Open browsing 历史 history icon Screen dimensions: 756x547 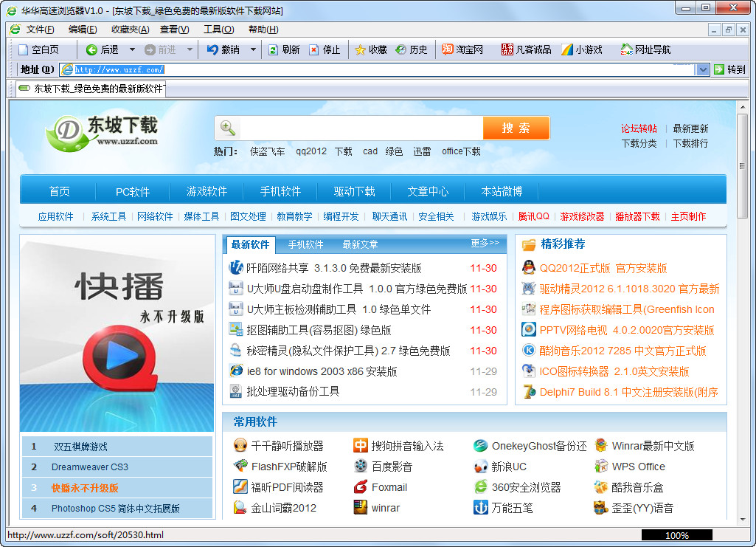click(400, 49)
